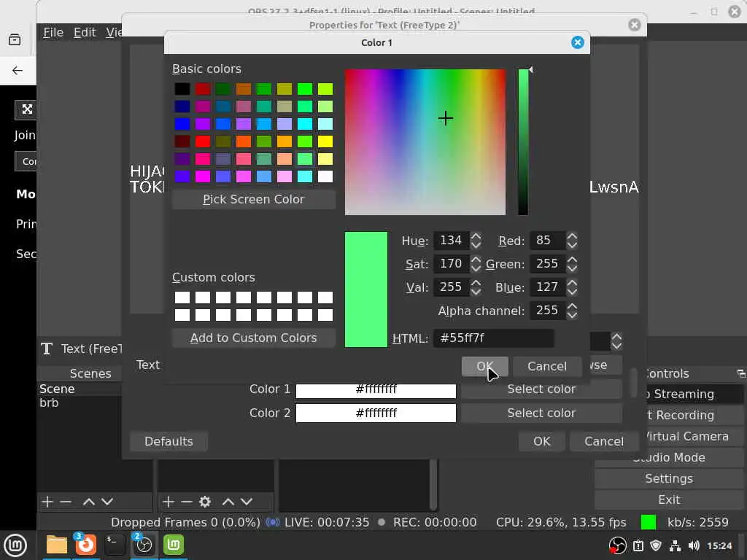Move scene up in Scenes panel

(x=88, y=502)
